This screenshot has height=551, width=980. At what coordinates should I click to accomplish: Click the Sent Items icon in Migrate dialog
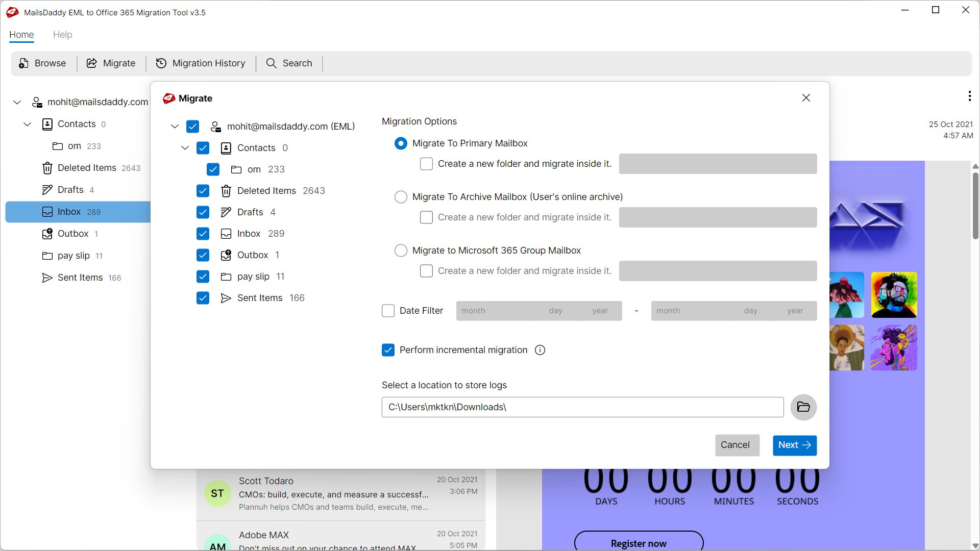point(226,298)
